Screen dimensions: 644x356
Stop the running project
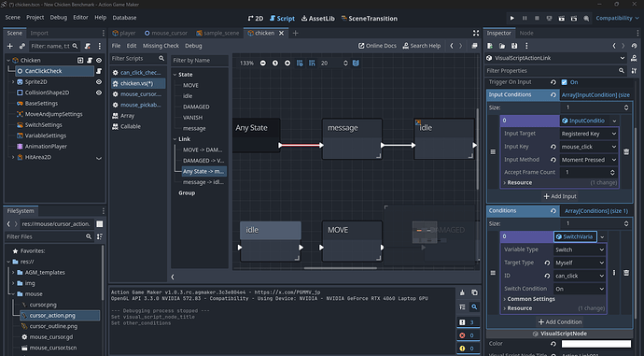(537, 18)
